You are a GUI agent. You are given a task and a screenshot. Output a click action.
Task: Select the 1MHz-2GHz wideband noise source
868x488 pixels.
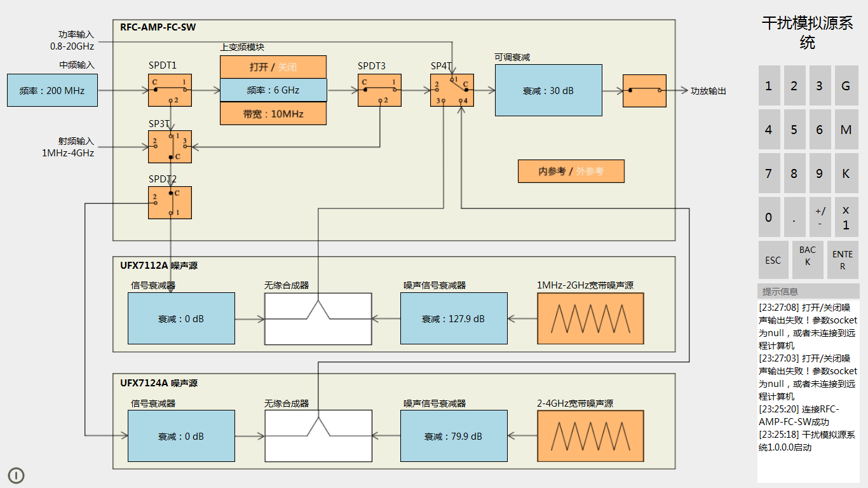[590, 318]
